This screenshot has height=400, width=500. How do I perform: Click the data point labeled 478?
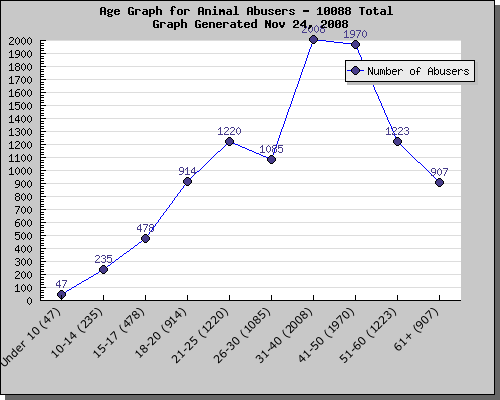coord(145,239)
